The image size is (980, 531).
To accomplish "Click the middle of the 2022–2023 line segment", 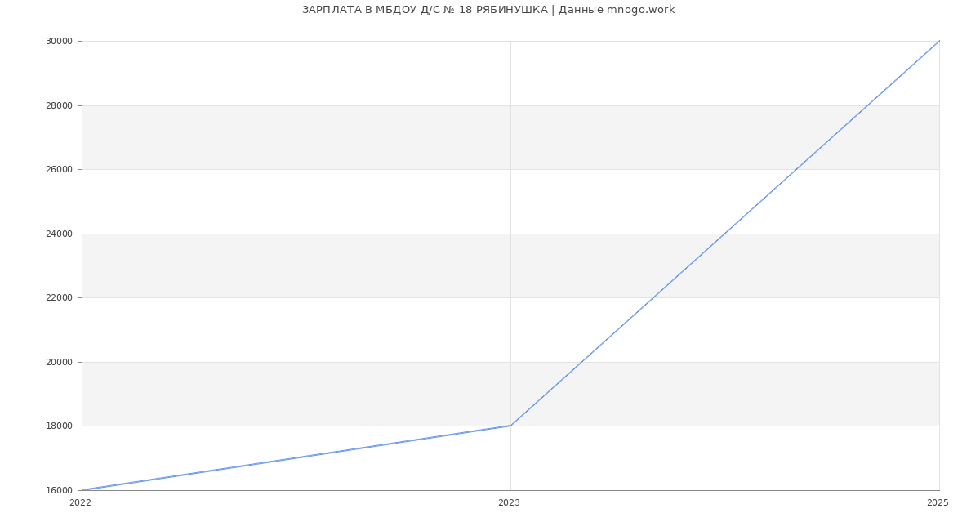I will point(296,457).
